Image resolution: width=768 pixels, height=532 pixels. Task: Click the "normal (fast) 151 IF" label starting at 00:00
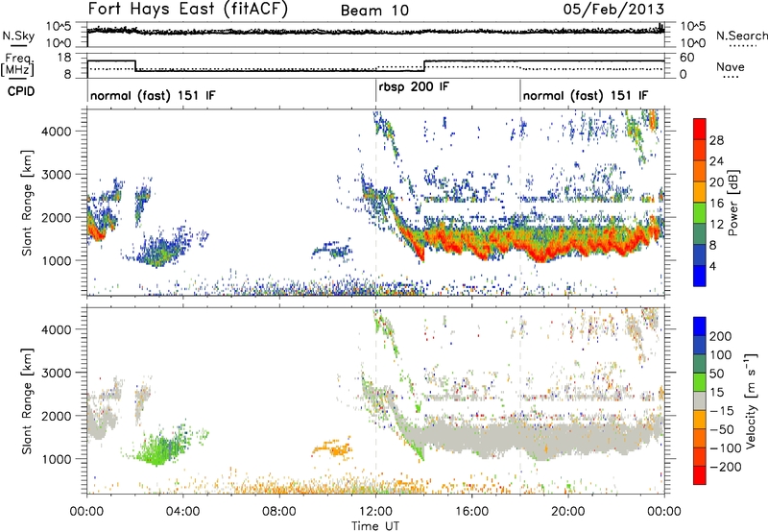click(x=153, y=95)
